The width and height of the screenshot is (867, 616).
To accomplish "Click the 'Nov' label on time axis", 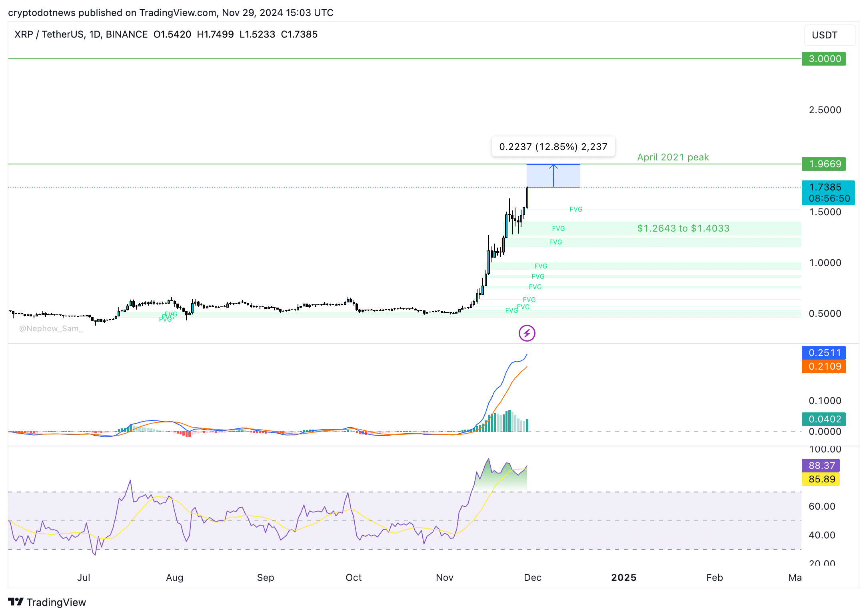I will coord(444,578).
